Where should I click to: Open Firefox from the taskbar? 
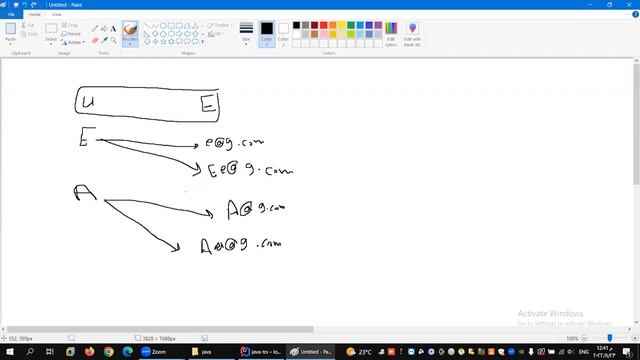tap(89, 351)
